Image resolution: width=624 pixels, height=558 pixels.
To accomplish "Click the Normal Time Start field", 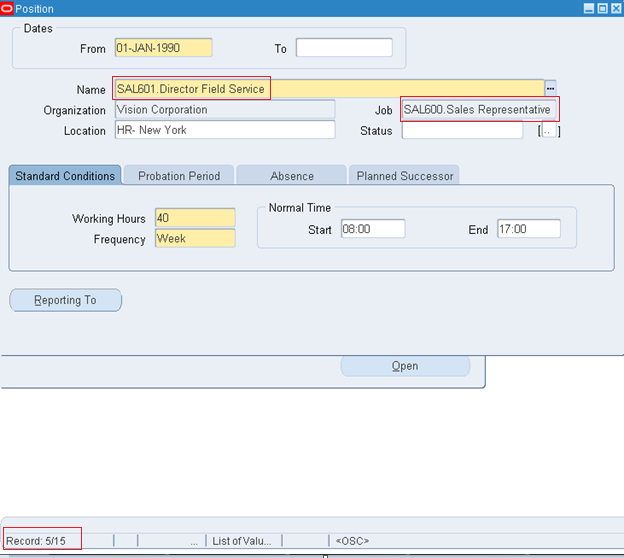I will coord(372,229).
